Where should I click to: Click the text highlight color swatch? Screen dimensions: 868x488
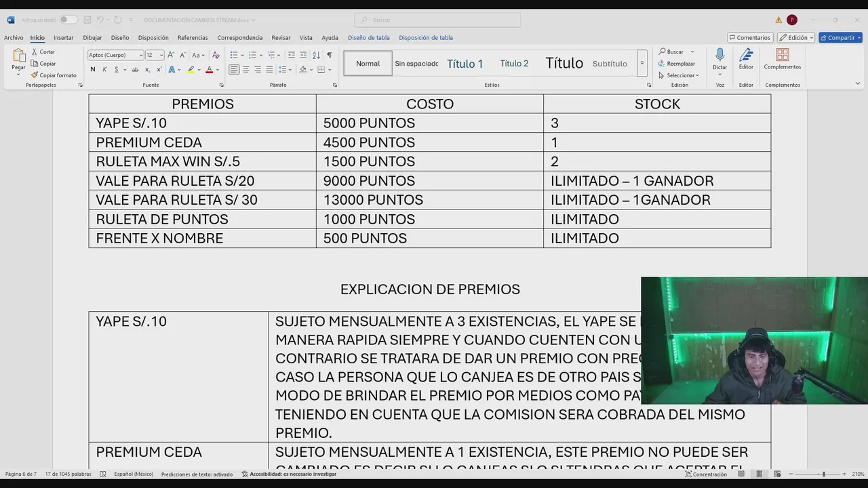(191, 70)
